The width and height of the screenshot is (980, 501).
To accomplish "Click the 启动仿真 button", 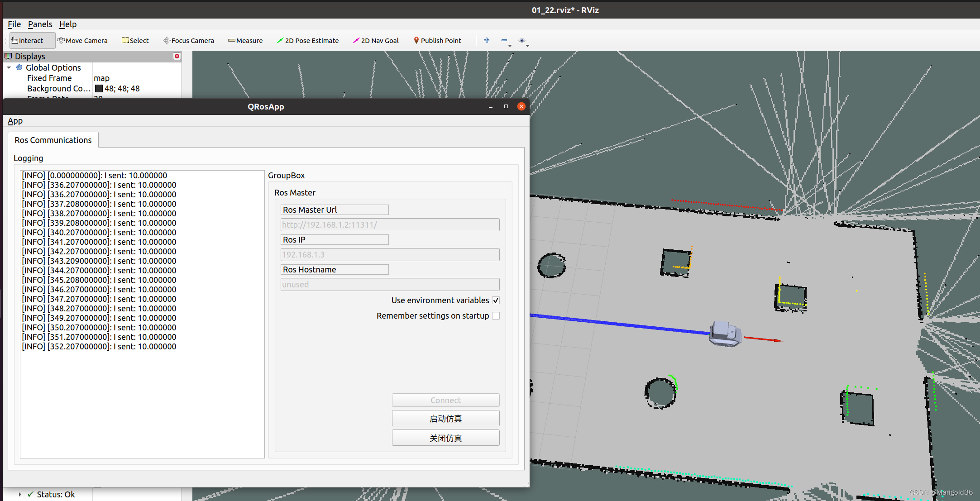I will coord(445,419).
